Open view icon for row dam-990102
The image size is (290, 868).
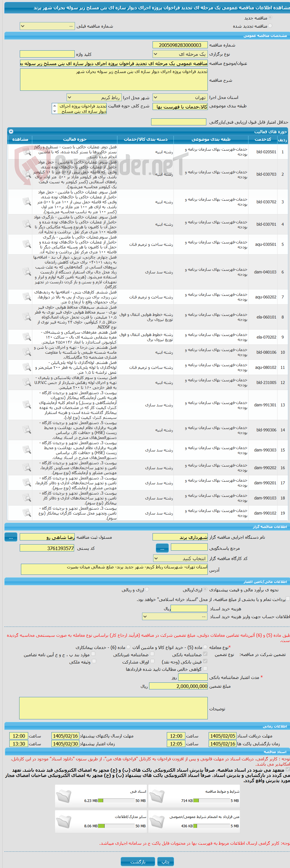pyautogui.click(x=26, y=513)
